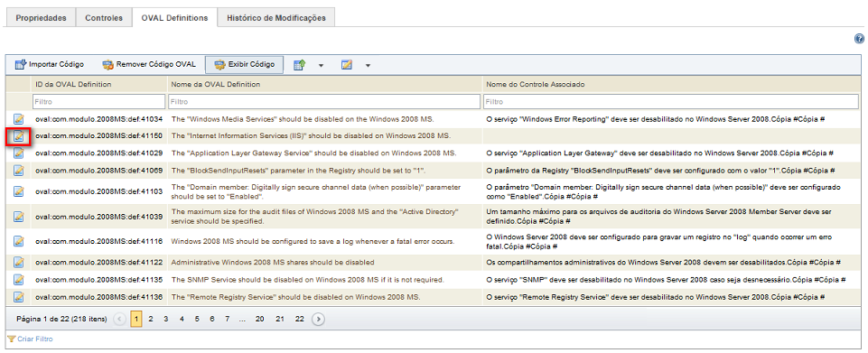Focus the Nome do Controle Associado filter field
The image size is (868, 353).
pyautogui.click(x=671, y=102)
